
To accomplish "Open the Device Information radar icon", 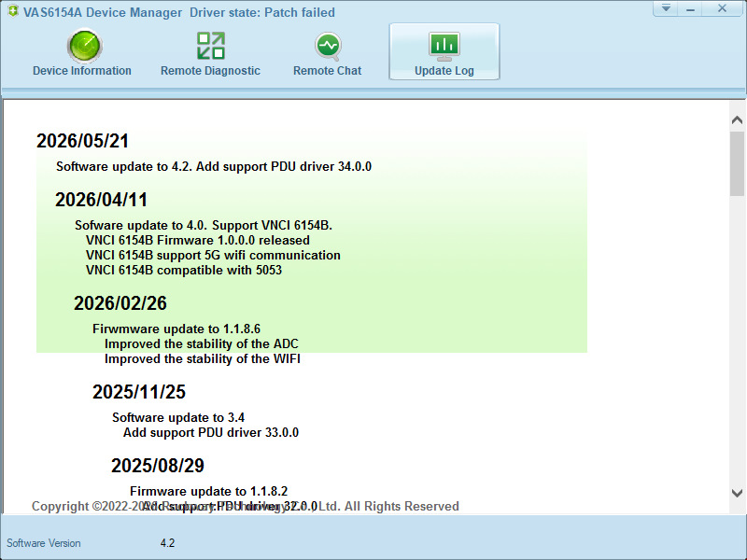I will coord(84,46).
